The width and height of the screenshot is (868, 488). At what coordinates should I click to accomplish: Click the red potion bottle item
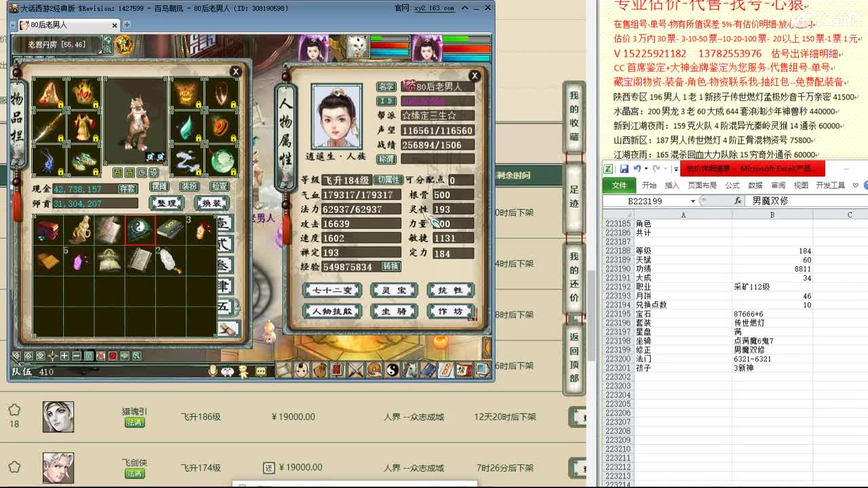click(x=201, y=231)
